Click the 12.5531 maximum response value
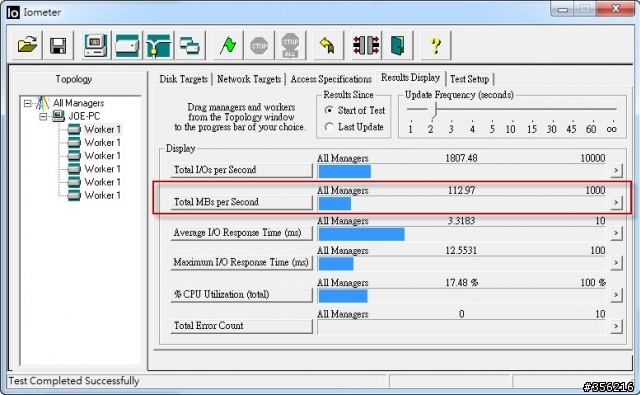The height and width of the screenshot is (395, 640). [461, 250]
